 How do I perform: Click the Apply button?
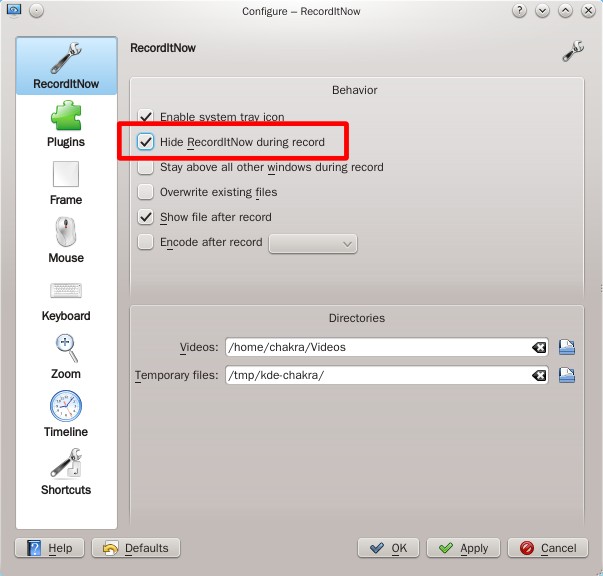[463, 548]
